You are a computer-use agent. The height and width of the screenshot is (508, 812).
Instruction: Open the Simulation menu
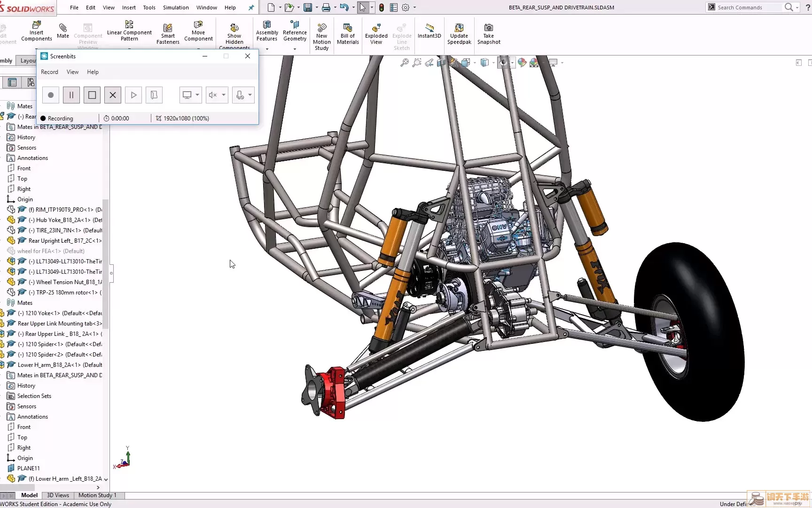point(176,8)
